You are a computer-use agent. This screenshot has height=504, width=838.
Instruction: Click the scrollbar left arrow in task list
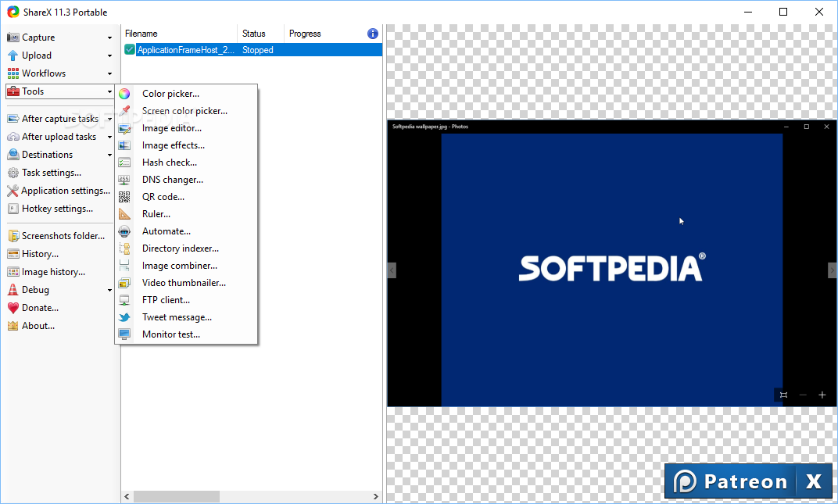tap(127, 496)
